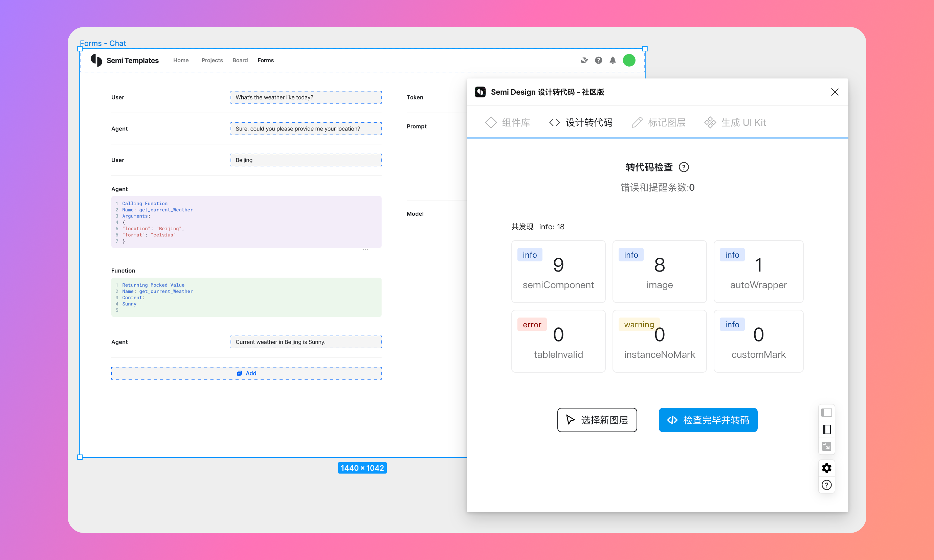Click the shrink window icon with arrow
Screen dimensions: 934x560
[x=826, y=446]
